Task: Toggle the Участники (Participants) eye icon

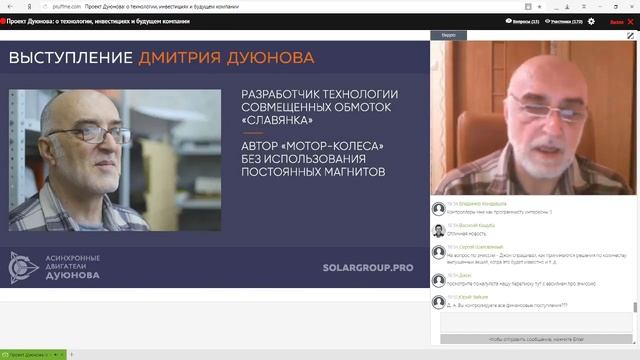Action: (547, 21)
